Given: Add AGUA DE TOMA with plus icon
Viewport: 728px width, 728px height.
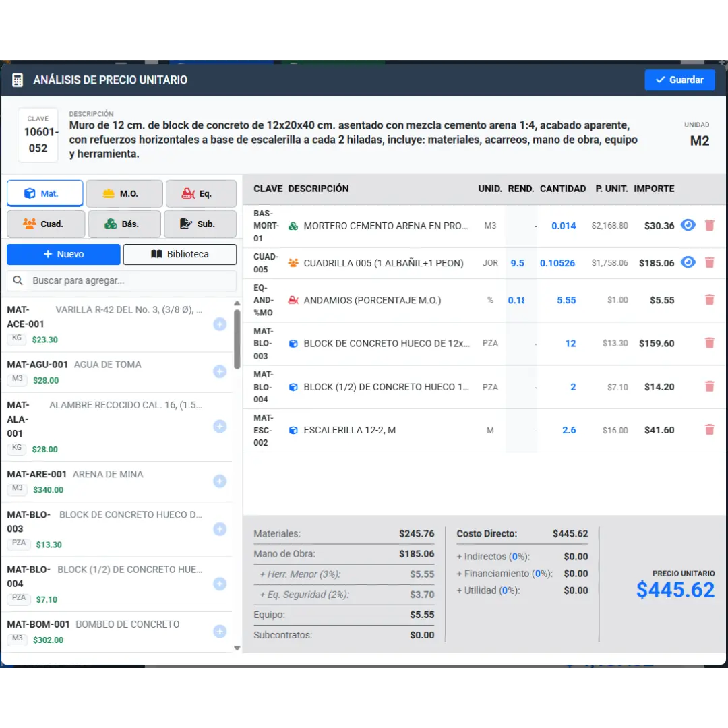Looking at the screenshot, I should tap(220, 371).
